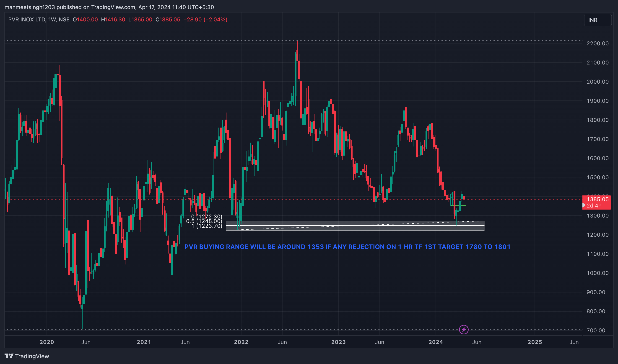The height and width of the screenshot is (364, 618).
Task: Click the 2021 time axis label
Action: 144,342
